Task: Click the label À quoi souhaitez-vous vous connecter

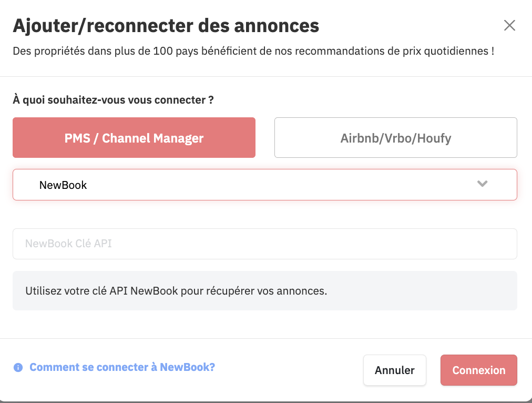Action: click(114, 100)
